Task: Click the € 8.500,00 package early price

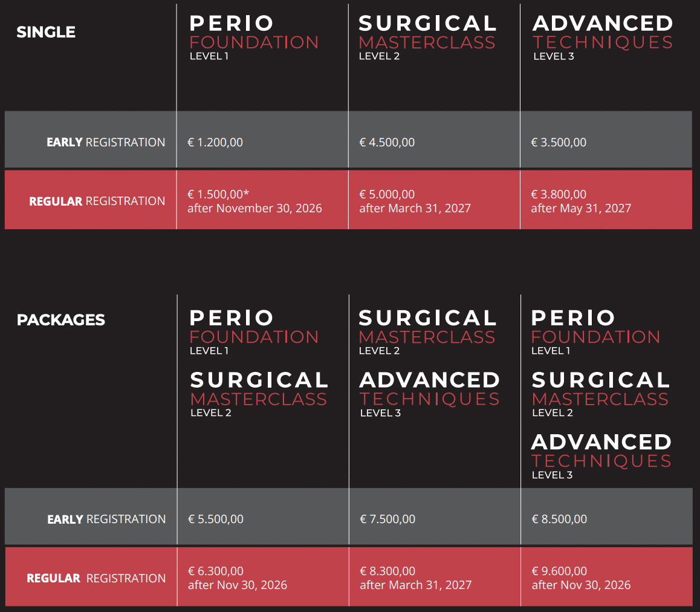Action: click(559, 519)
